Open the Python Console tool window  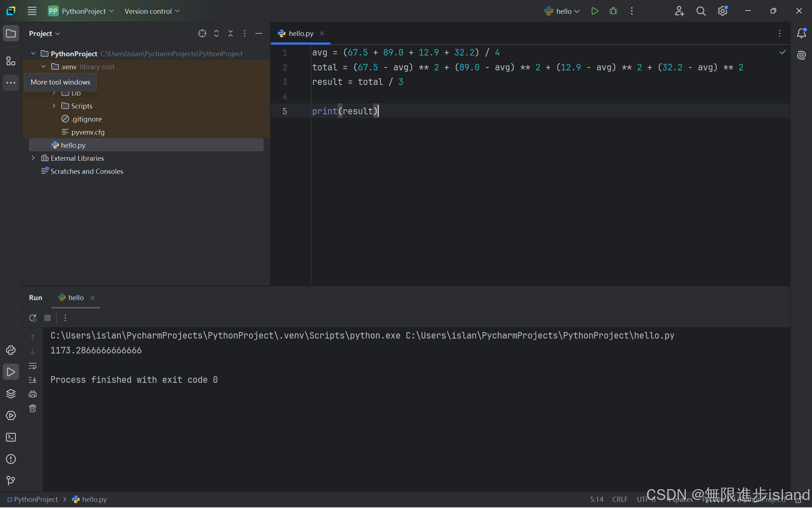(11, 350)
